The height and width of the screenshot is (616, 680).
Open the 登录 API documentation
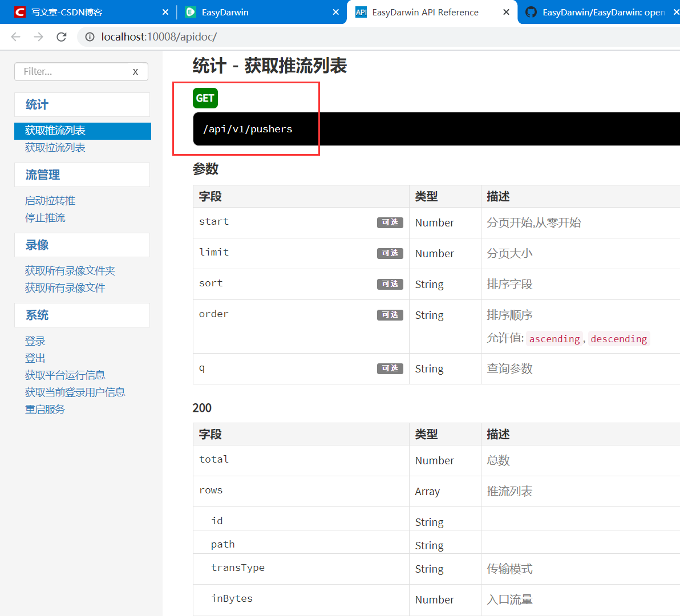(35, 341)
